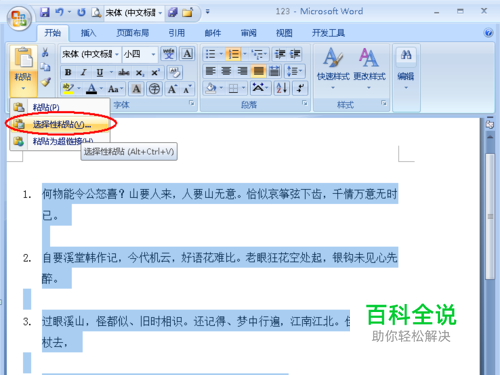This screenshot has height=375, width=500.
Task: Toggle justify alignment
Action: [x=259, y=71]
